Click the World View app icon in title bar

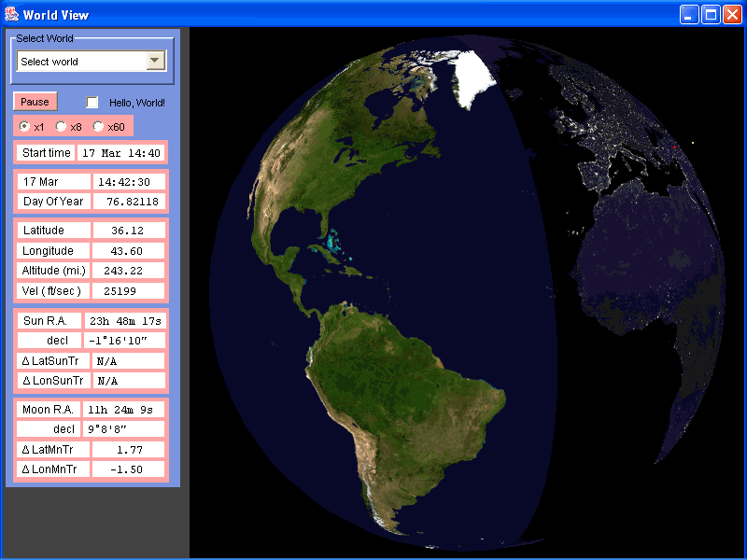(x=12, y=13)
